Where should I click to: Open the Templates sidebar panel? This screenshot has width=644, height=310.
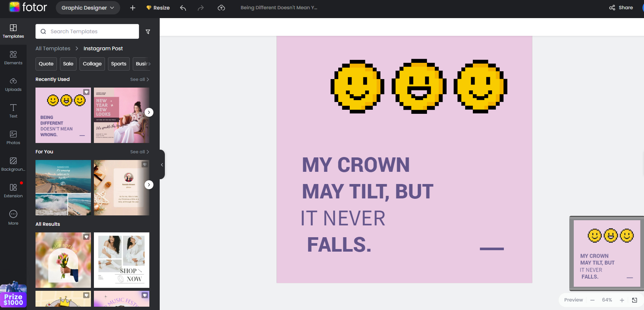click(x=13, y=31)
